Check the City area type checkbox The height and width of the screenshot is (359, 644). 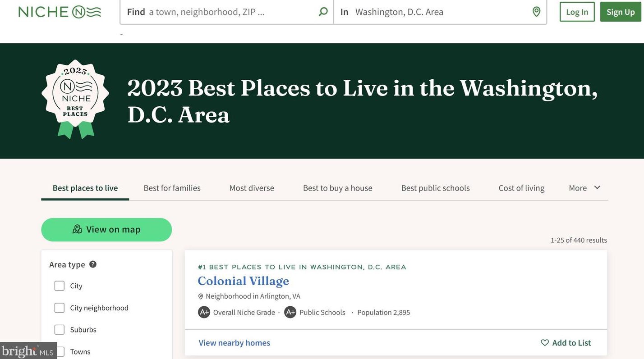pyautogui.click(x=60, y=286)
